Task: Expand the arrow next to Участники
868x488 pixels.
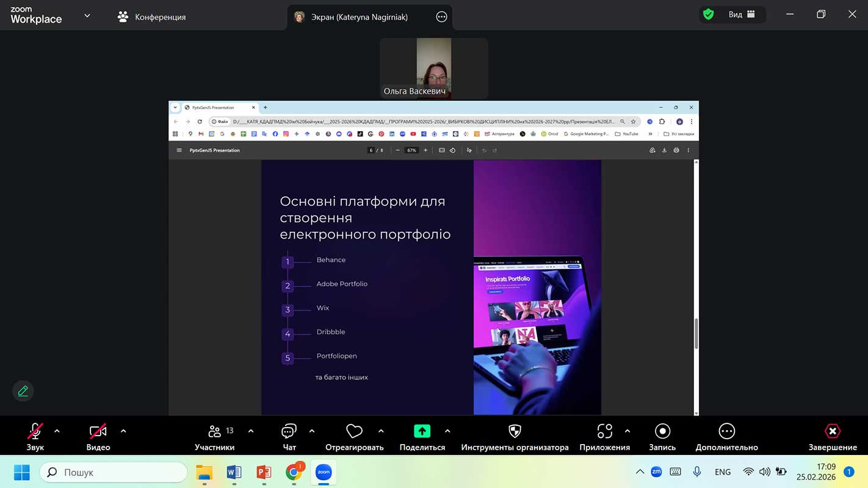Action: coord(251,431)
